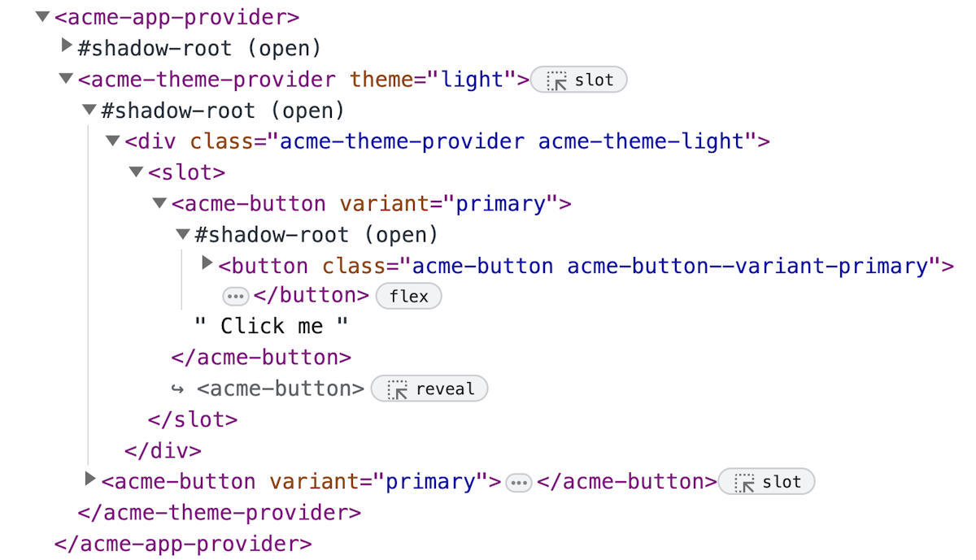Click the flex badge beside the button element
976x560 pixels.
click(x=408, y=296)
